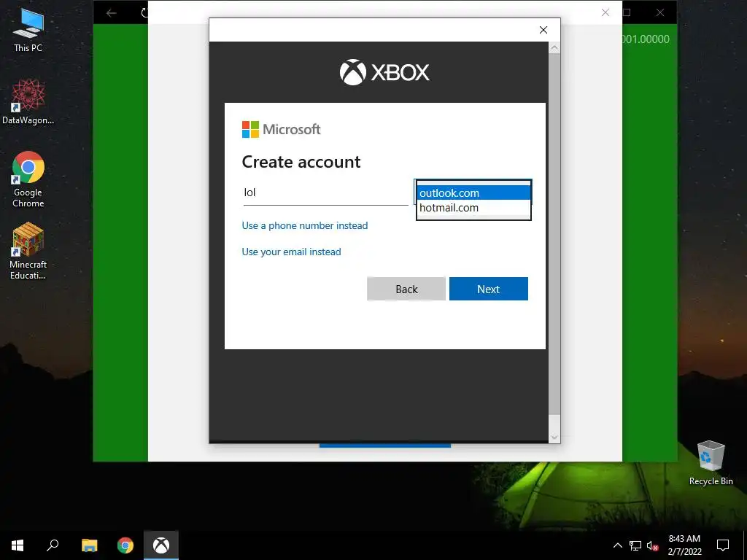Click the Back button

tap(406, 289)
